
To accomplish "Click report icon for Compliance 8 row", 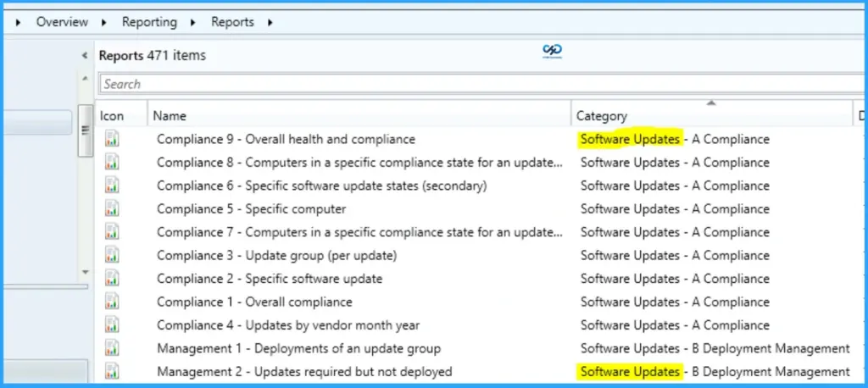I will pos(112,162).
